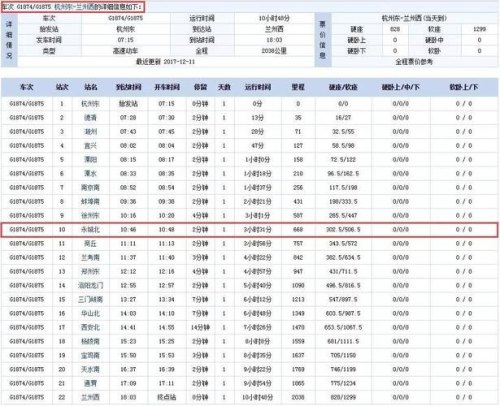Select the 10:48 departure time for 永城北

167,230
